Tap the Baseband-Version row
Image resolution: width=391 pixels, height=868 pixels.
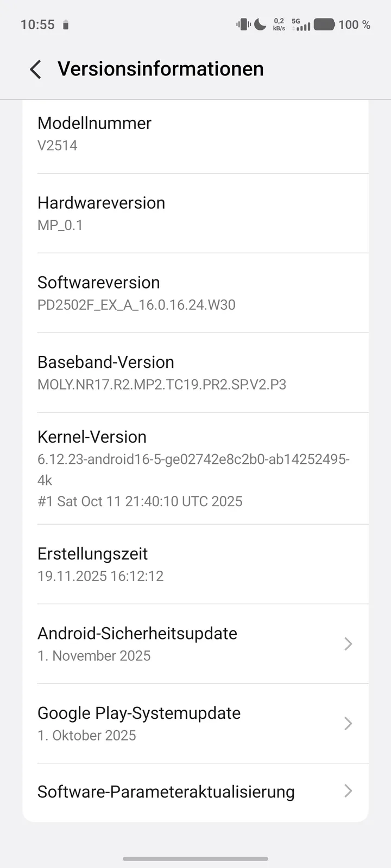(x=195, y=373)
